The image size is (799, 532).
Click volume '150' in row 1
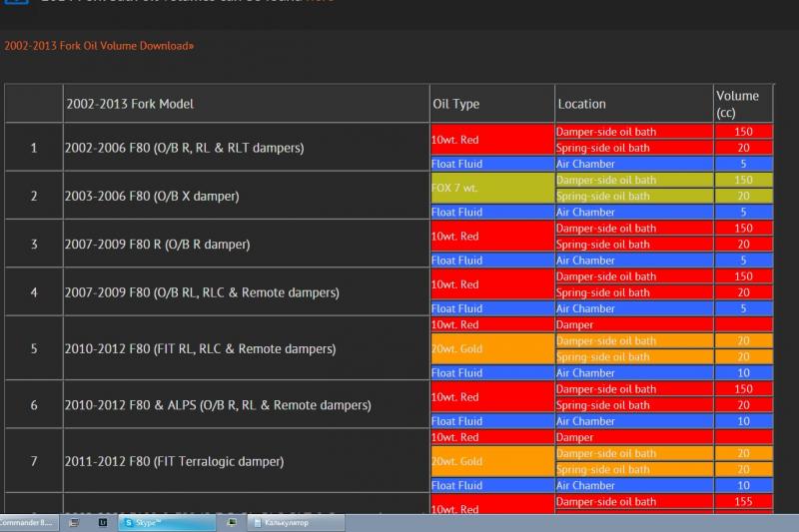click(743, 132)
